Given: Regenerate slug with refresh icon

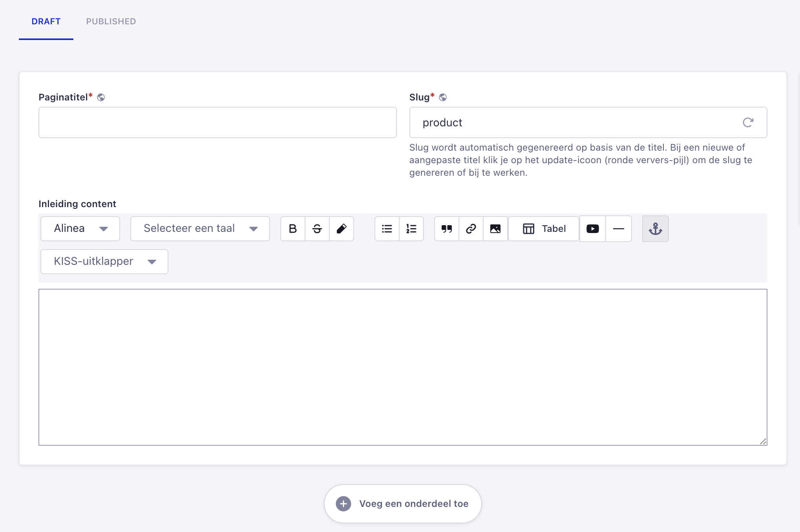Looking at the screenshot, I should tap(748, 122).
